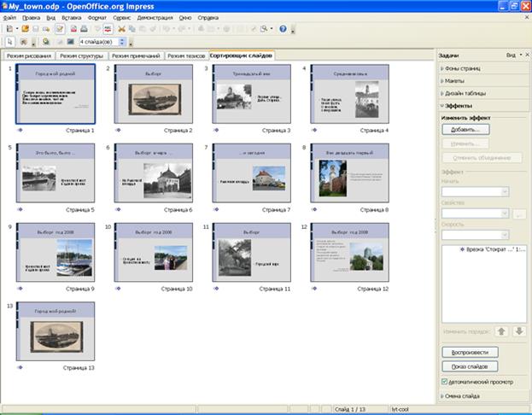
Task: Open Help via the question mark icon
Action: (x=283, y=28)
